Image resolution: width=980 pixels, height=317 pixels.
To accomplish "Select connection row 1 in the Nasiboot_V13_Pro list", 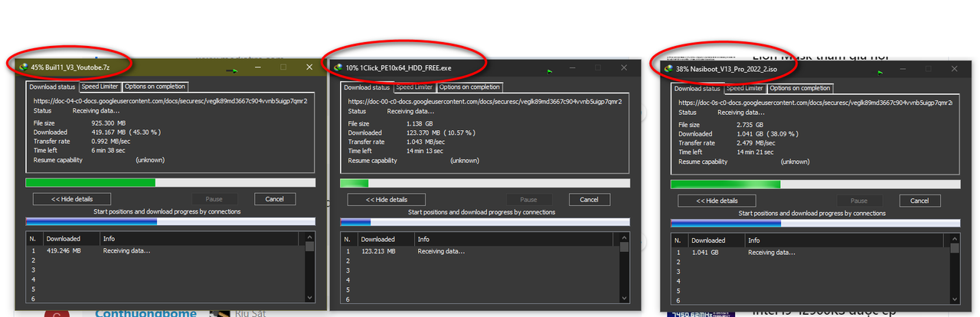I will pos(811,252).
